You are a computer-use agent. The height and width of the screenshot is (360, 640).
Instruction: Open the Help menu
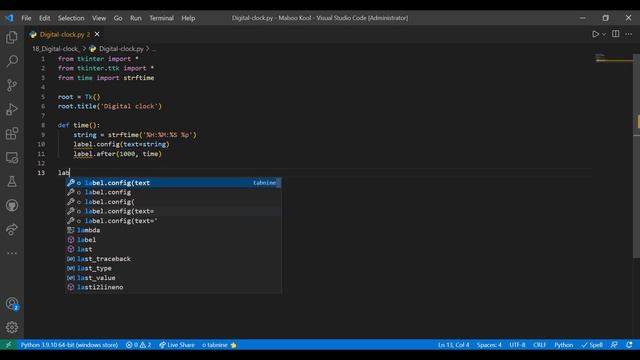point(188,18)
